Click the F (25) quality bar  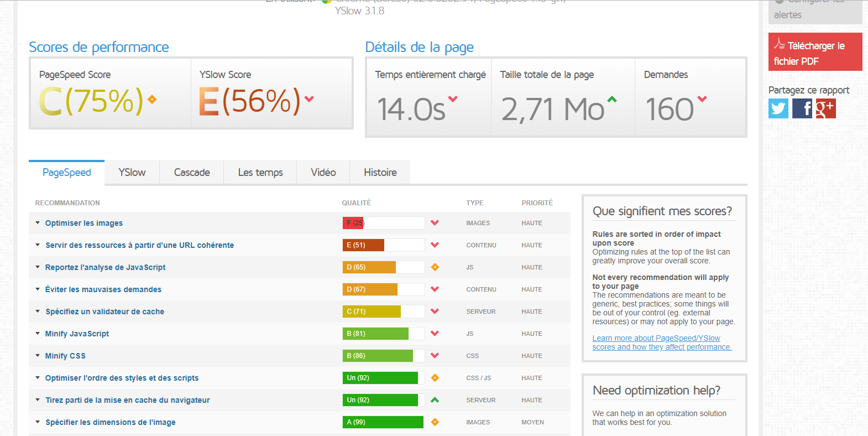(384, 223)
